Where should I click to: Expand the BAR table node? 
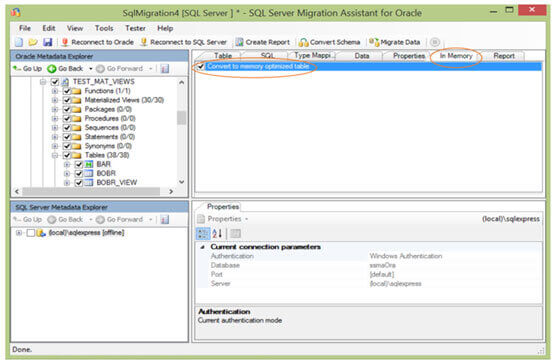tap(67, 165)
